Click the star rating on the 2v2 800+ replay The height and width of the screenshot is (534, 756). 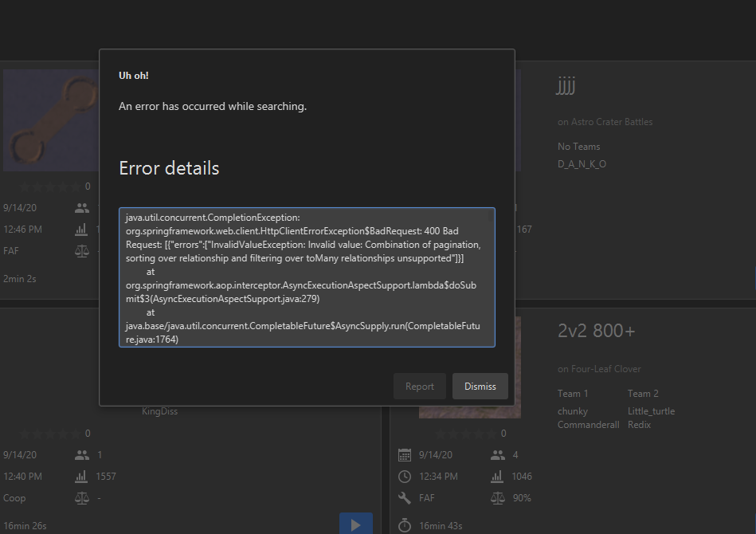tap(465, 434)
